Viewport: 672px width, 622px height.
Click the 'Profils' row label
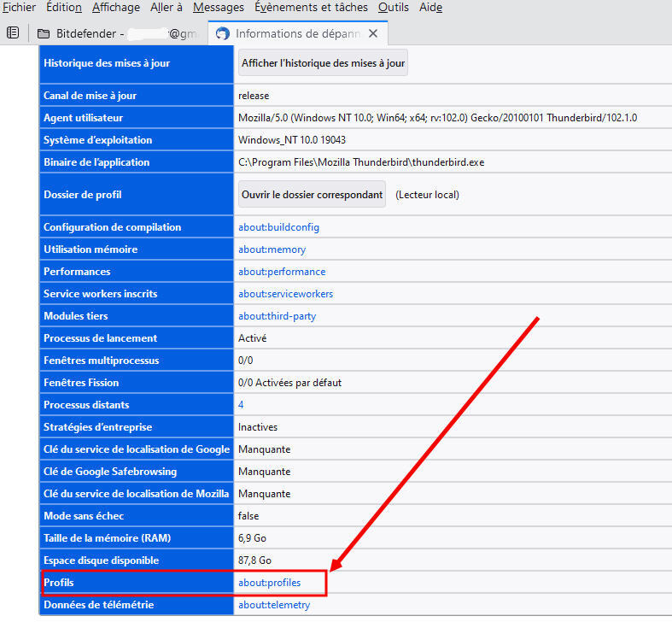(x=59, y=583)
